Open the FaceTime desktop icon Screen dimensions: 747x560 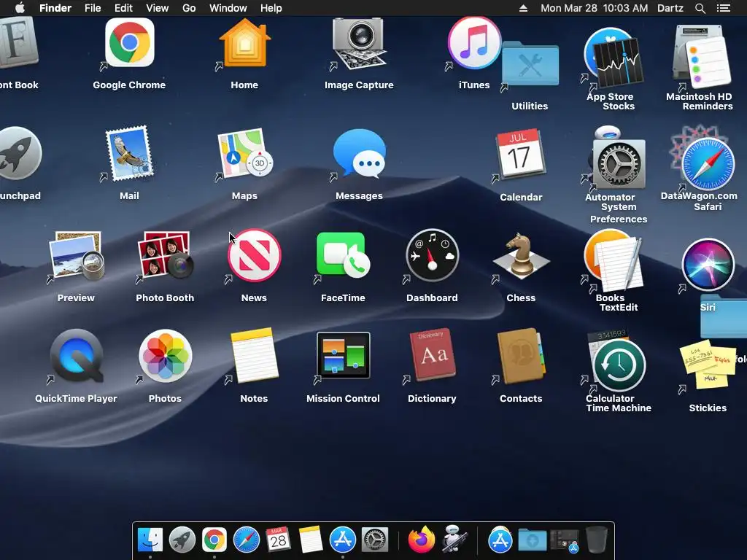pos(343,256)
